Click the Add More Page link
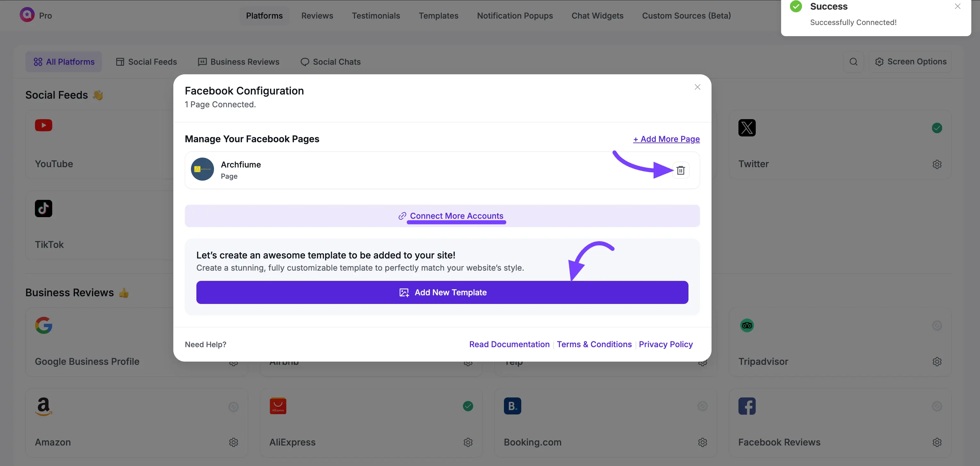 666,139
